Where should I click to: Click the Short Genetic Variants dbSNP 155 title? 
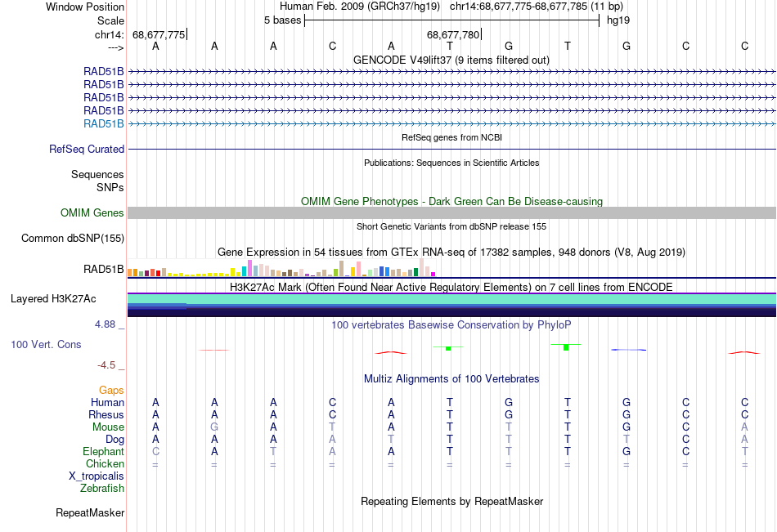pos(451,226)
